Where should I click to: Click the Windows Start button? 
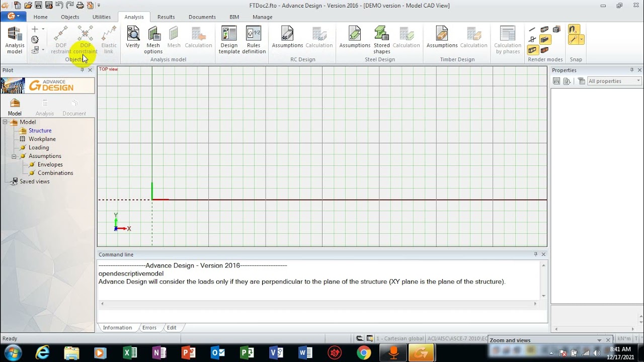click(x=12, y=352)
